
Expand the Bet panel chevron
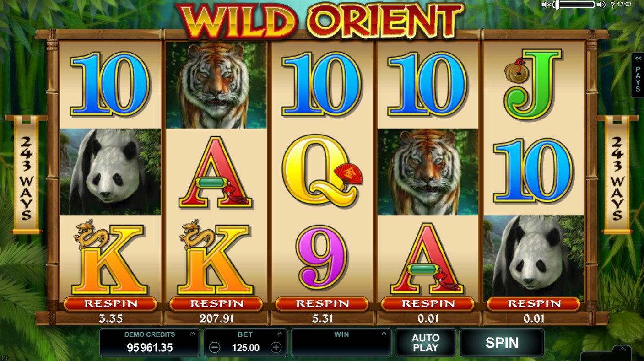pyautogui.click(x=279, y=334)
